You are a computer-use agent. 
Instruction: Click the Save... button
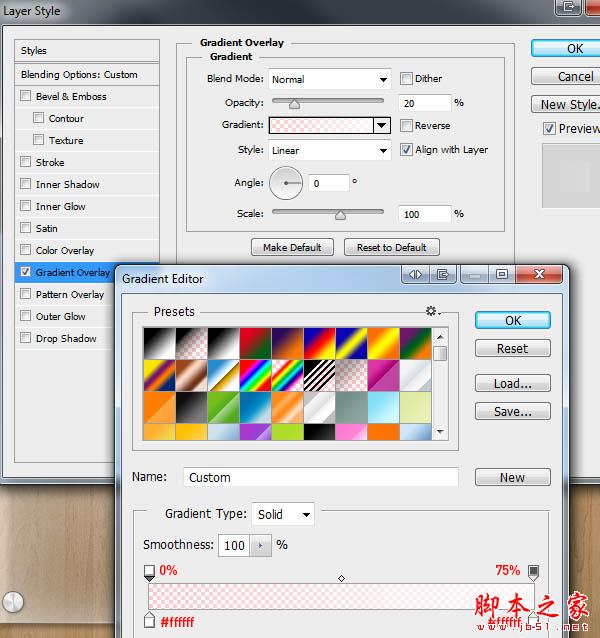click(513, 411)
